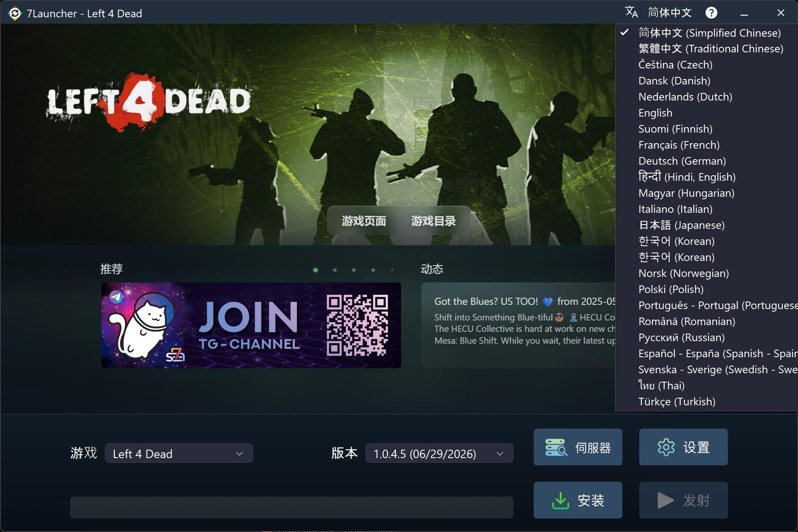Select 简体中文 (Simplified Chinese) checked entry
This screenshot has width=798, height=532.
(706, 33)
